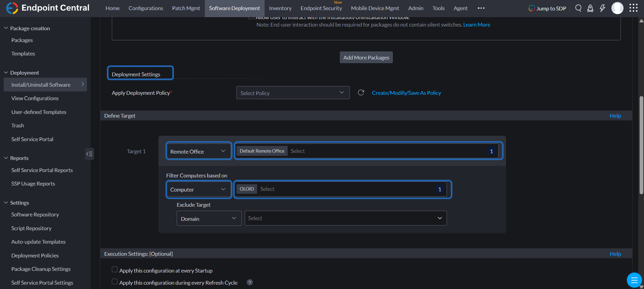Screen dimensions: 644x289
Task: Collapse the Reports sidebar section
Action: coord(6,158)
